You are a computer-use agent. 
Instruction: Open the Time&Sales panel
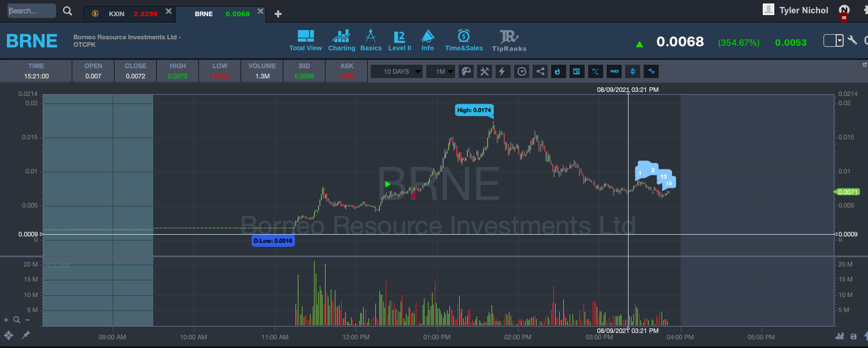click(463, 41)
